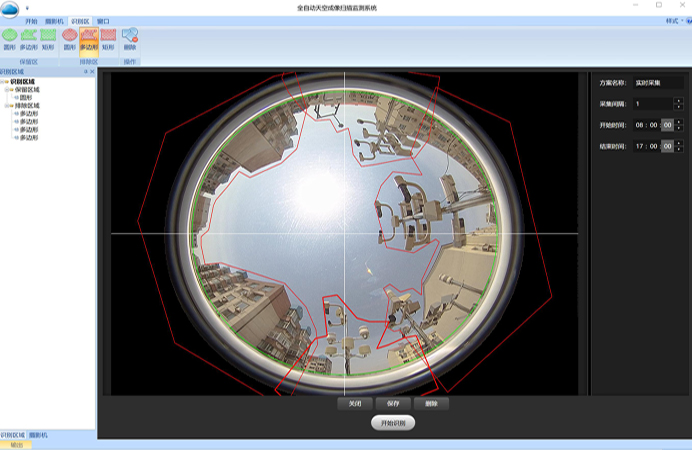Click the cloud application logo button

(x=10, y=8)
